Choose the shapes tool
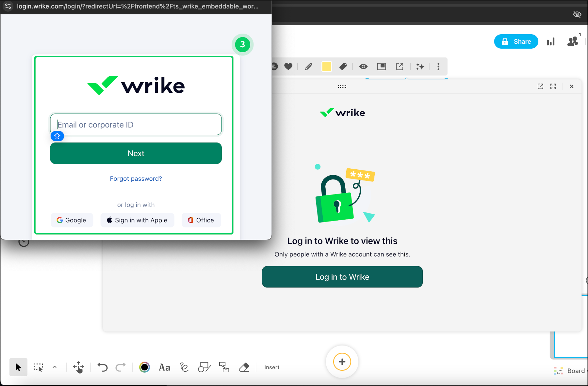 204,367
